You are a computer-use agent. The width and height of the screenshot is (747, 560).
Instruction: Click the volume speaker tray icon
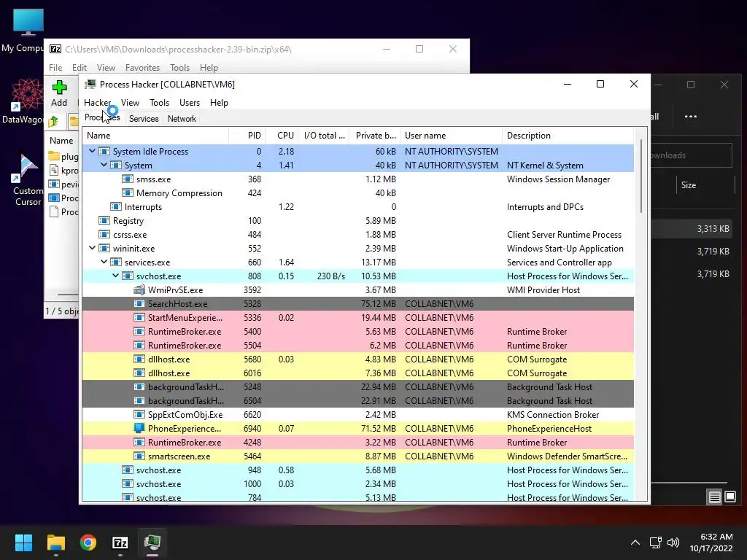click(x=673, y=542)
